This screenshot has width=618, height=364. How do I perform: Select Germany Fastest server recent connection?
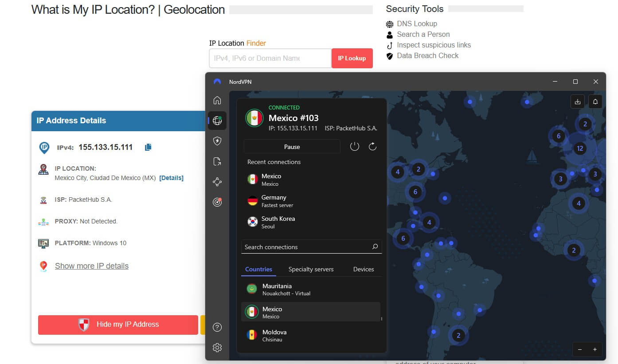tap(311, 201)
